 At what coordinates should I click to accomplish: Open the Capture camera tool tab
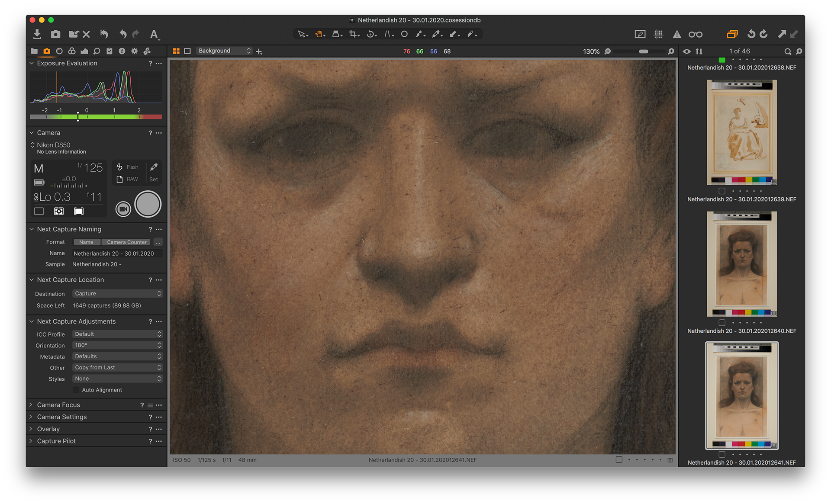click(47, 51)
